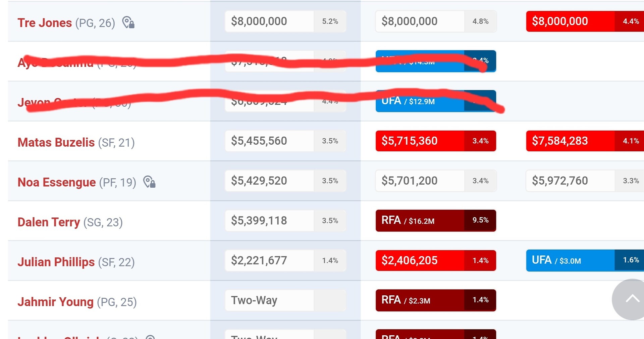Viewport: 644px width, 339px height.
Task: Click Matas Buzelis $7,584,283 salary cell
Action: (x=570, y=141)
